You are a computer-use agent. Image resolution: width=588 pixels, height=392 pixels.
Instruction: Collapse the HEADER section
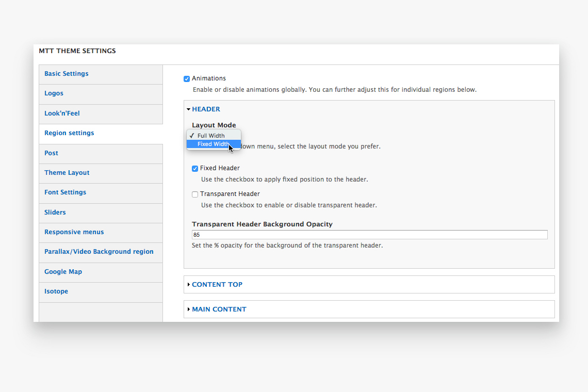[x=206, y=109]
